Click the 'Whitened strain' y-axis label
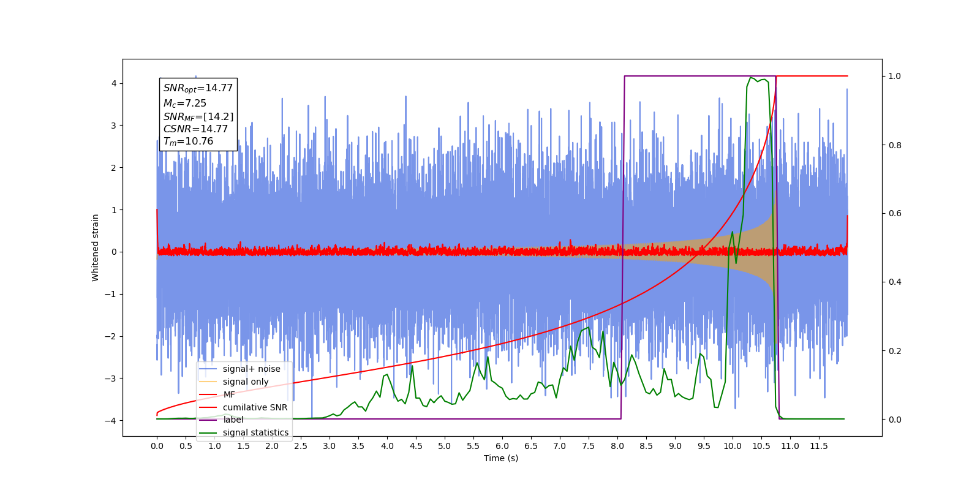This screenshot has width=980, height=490. 96,247
